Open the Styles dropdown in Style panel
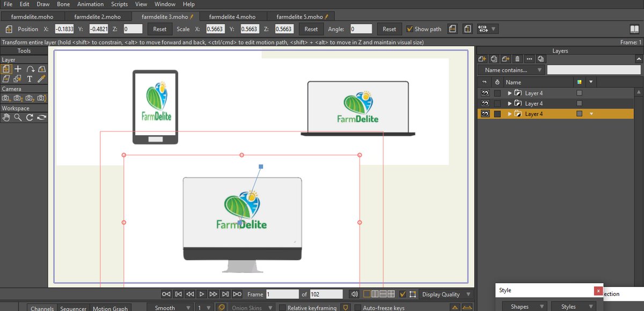 point(574,307)
